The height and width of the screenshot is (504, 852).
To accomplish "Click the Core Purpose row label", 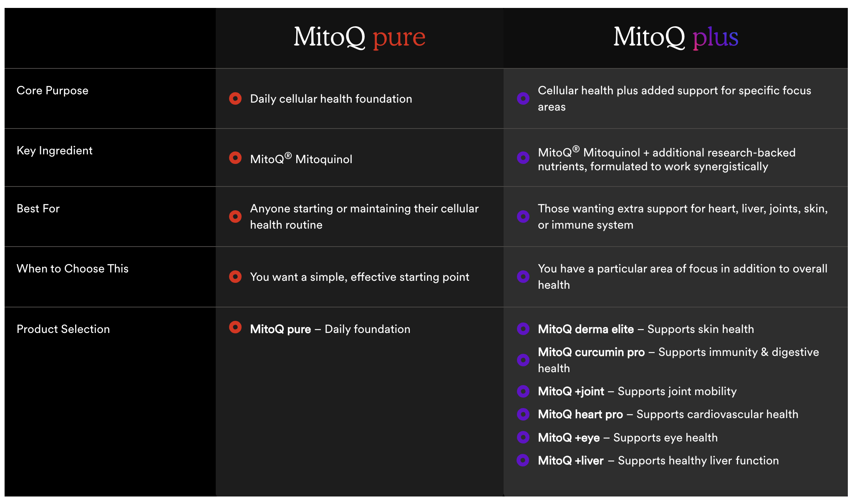I will [x=53, y=91].
